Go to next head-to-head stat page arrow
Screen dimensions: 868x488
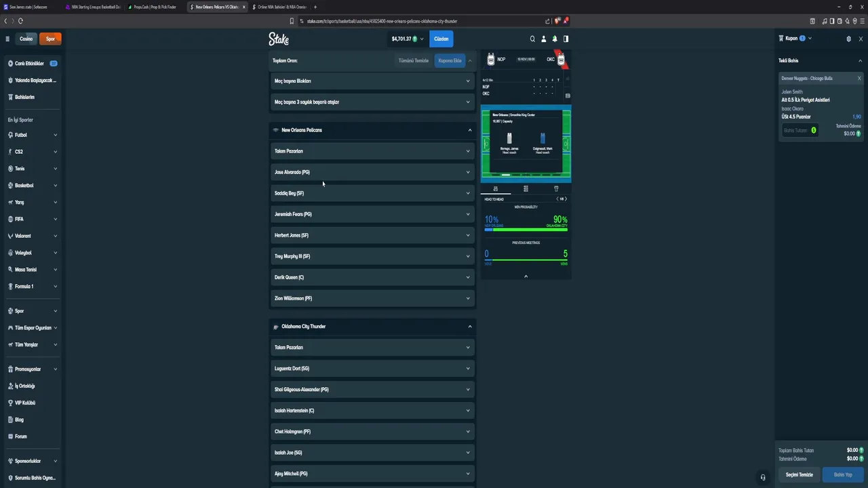pos(566,199)
